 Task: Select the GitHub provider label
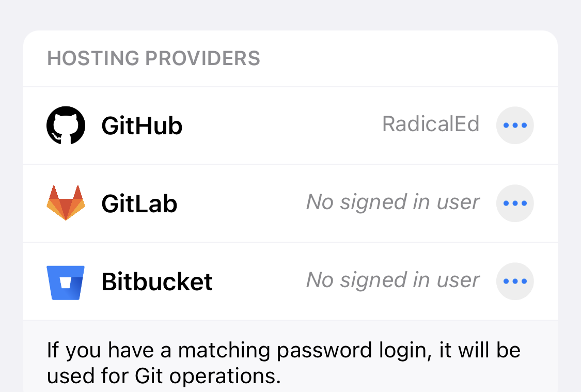pyautogui.click(x=142, y=126)
